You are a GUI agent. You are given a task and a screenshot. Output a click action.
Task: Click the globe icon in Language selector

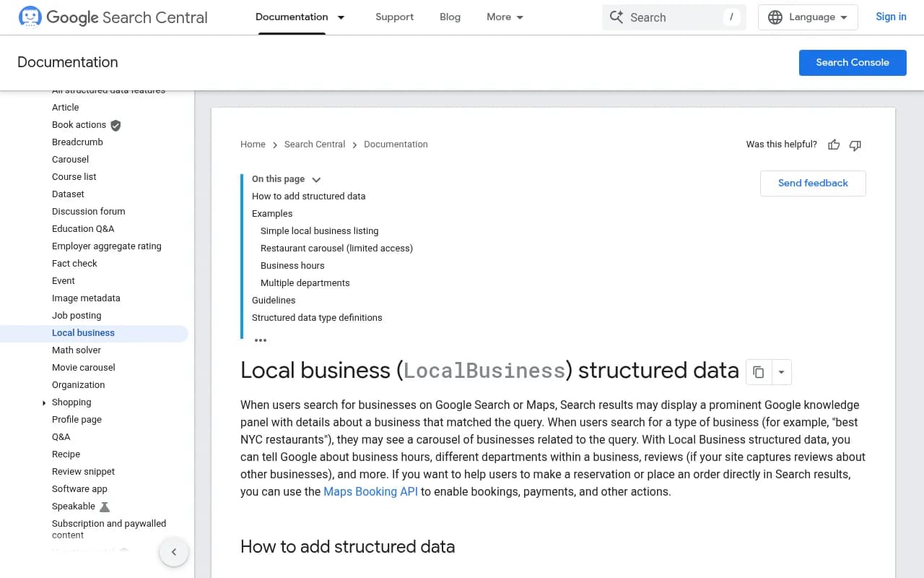pyautogui.click(x=775, y=17)
